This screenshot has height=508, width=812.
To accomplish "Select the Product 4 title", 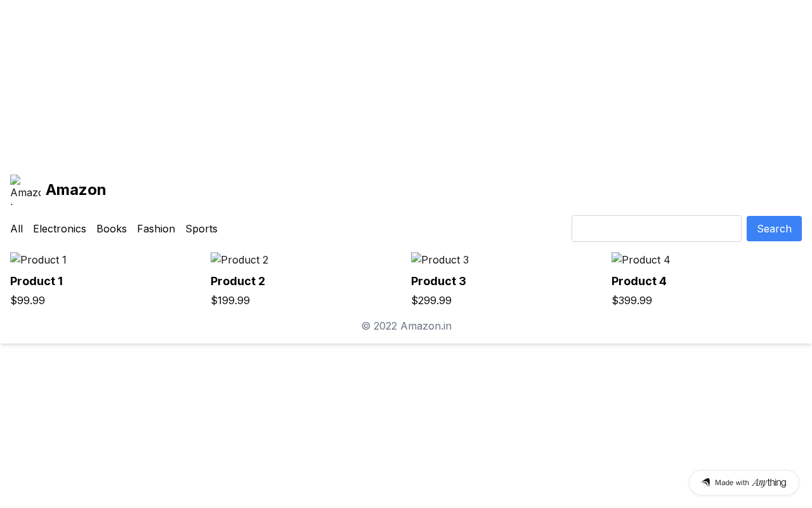I will click(639, 281).
